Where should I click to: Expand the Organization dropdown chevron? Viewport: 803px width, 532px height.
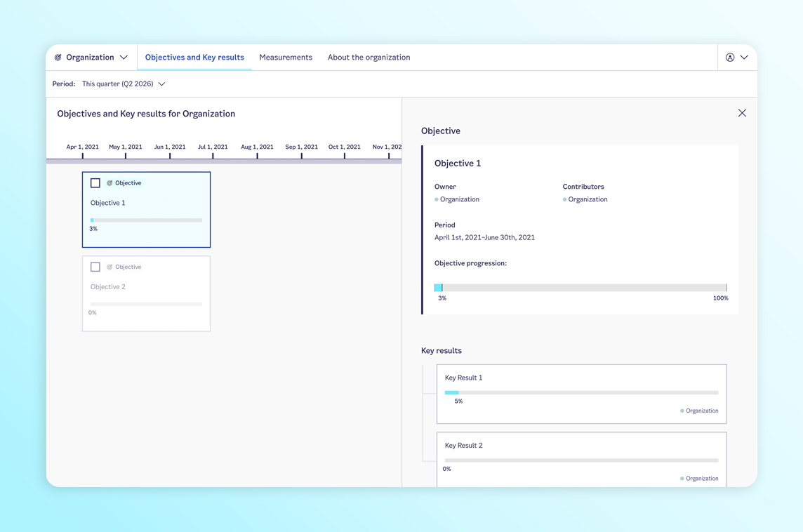(124, 58)
